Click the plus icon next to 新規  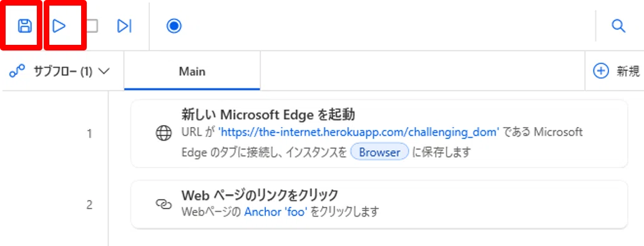pos(600,71)
